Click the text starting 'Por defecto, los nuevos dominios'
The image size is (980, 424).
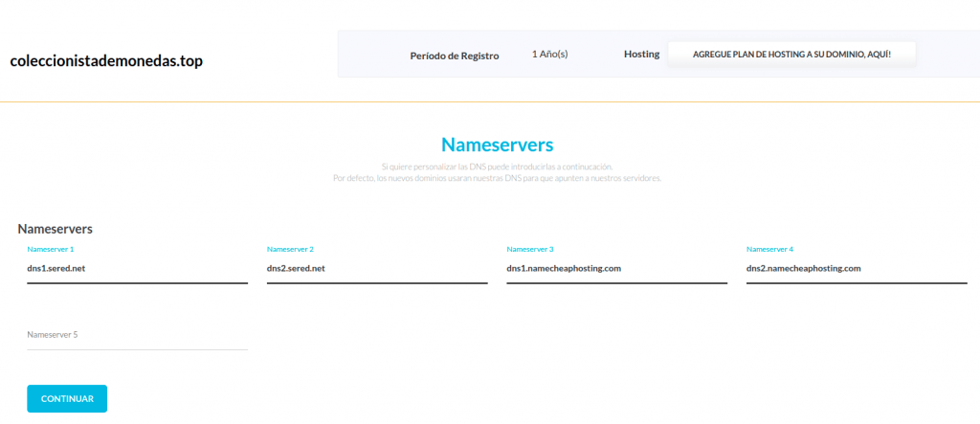tap(497, 178)
